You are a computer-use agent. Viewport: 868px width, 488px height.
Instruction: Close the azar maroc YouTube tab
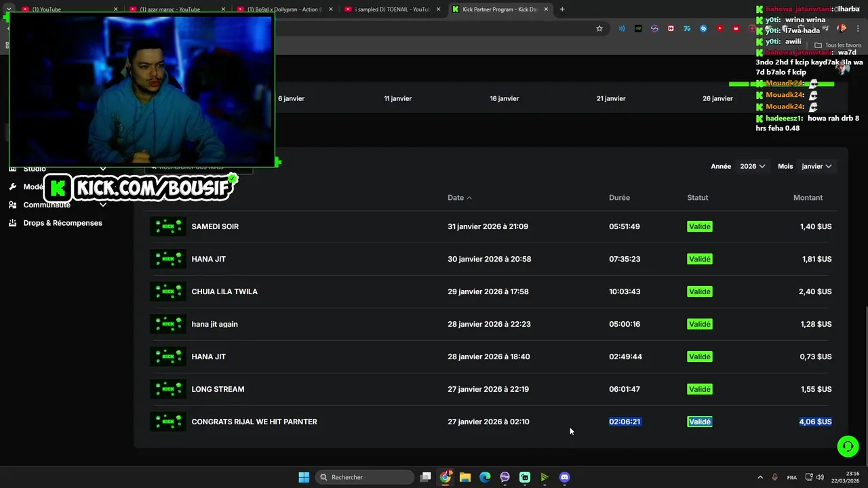(x=223, y=9)
